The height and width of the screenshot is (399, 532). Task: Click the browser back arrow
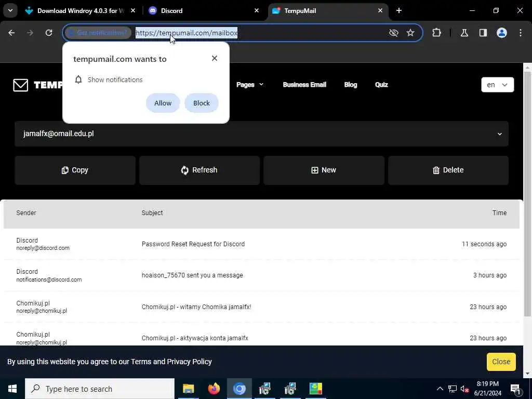click(x=11, y=33)
